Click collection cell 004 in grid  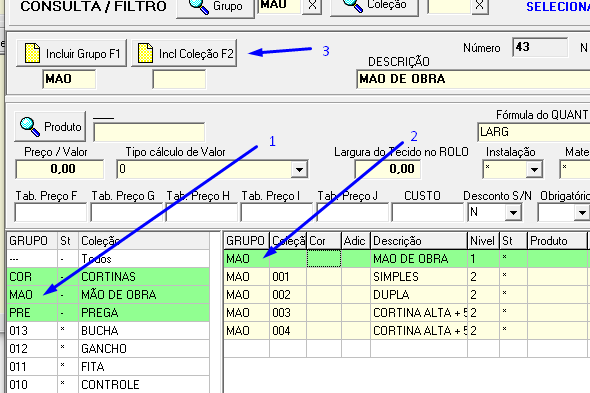[288, 331]
